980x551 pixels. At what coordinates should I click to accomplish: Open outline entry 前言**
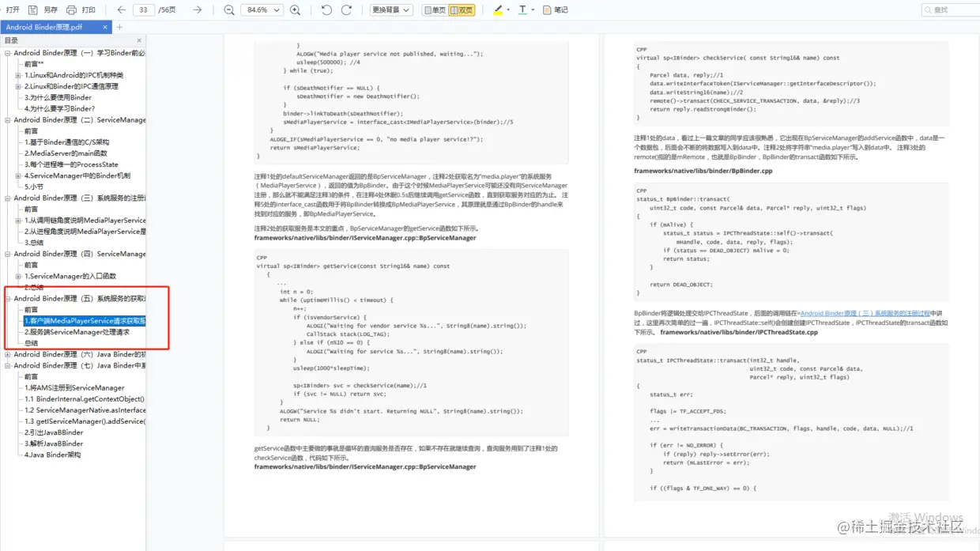pos(34,64)
